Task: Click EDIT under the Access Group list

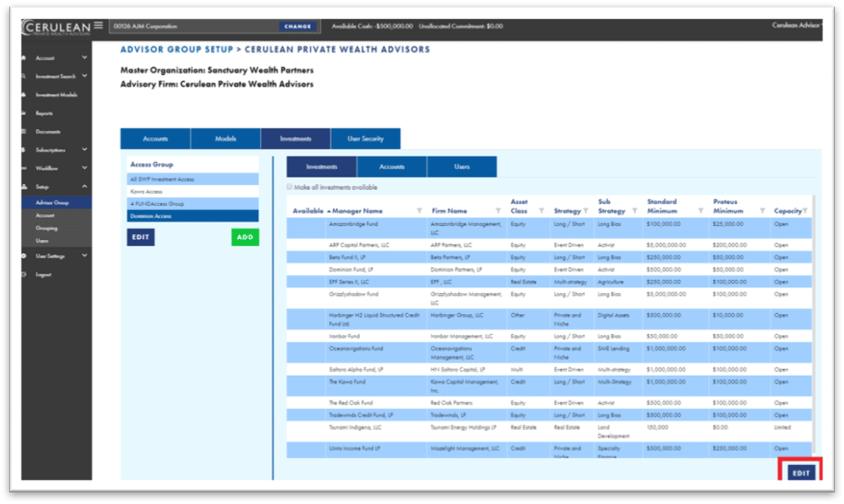Action: pyautogui.click(x=141, y=237)
